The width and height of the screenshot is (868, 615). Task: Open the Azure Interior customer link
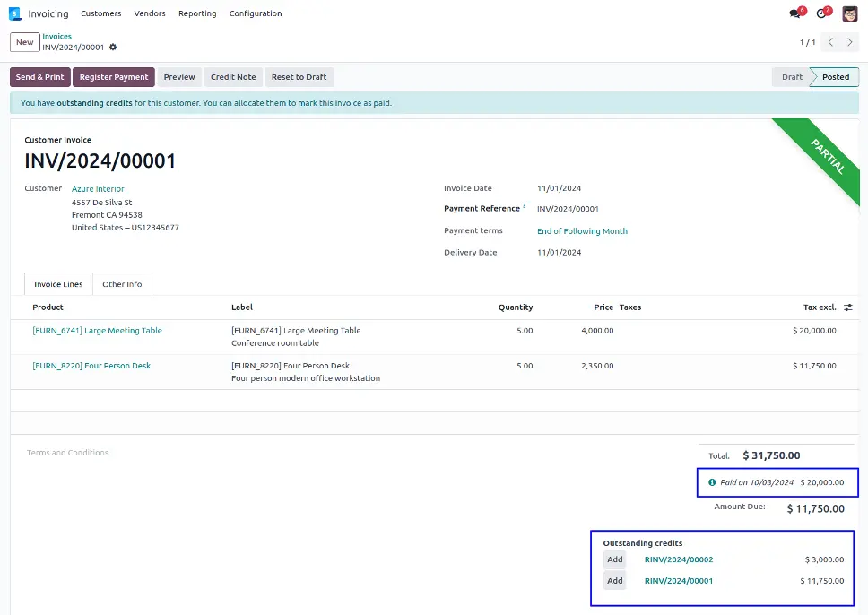(x=98, y=189)
